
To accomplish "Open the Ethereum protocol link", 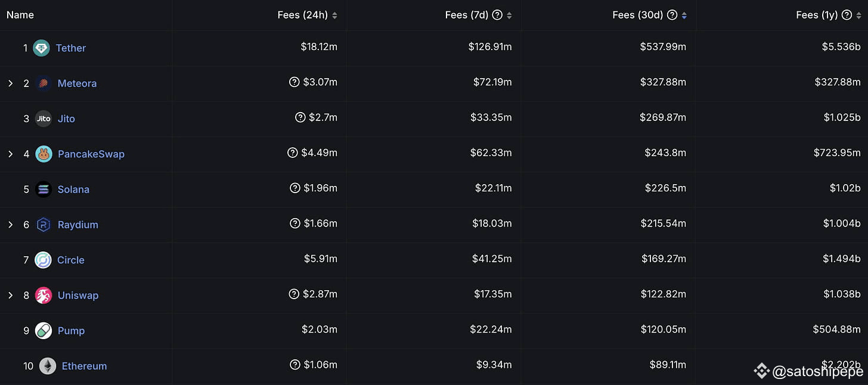I will point(84,366).
